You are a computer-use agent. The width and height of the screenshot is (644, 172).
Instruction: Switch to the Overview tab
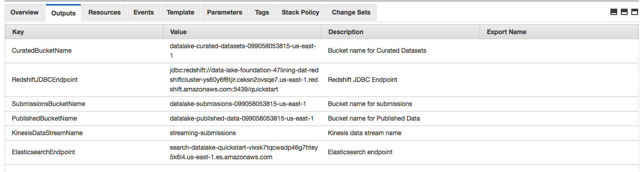pos(25,12)
